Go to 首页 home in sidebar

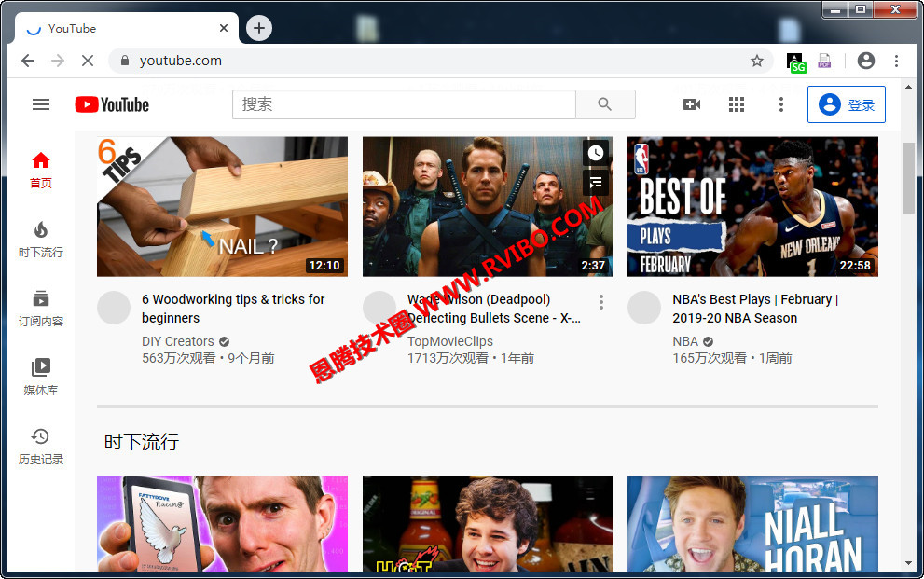41,171
